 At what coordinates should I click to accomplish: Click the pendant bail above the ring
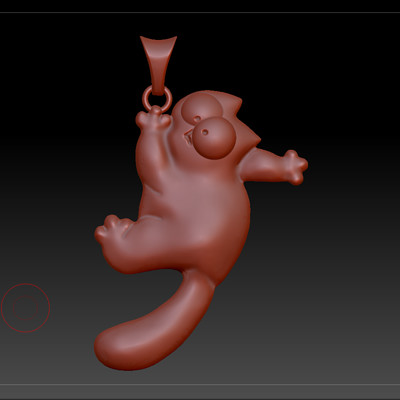(158, 65)
